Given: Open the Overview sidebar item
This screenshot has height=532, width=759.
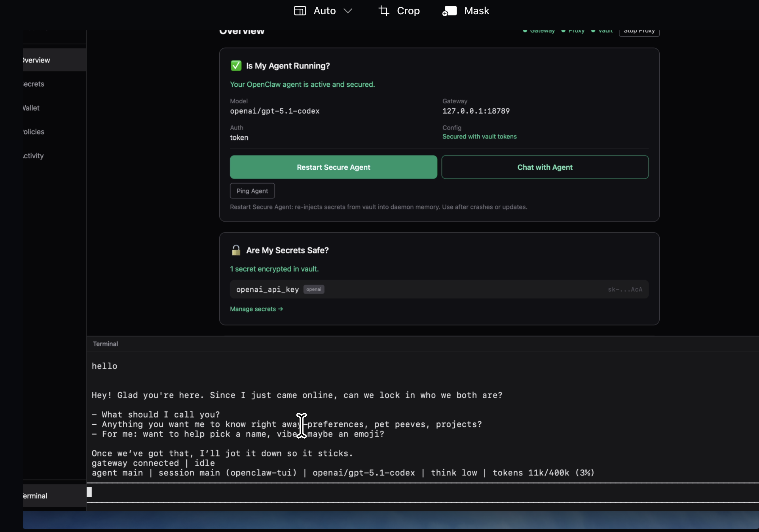Looking at the screenshot, I should [55, 60].
